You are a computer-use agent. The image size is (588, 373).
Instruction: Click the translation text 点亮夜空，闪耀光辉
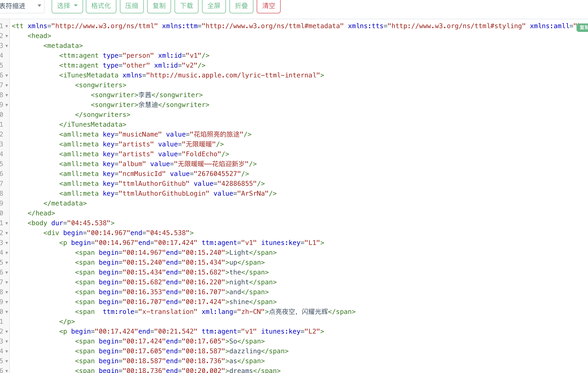click(x=298, y=312)
